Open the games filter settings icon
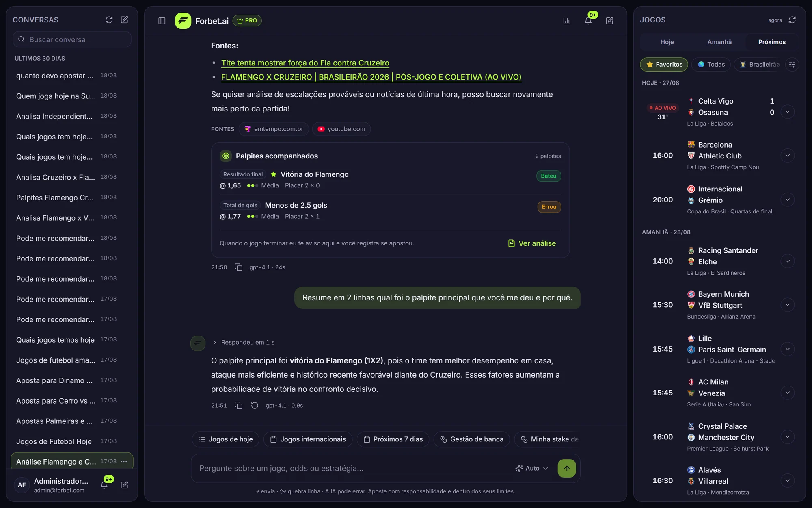812x508 pixels. [792, 64]
